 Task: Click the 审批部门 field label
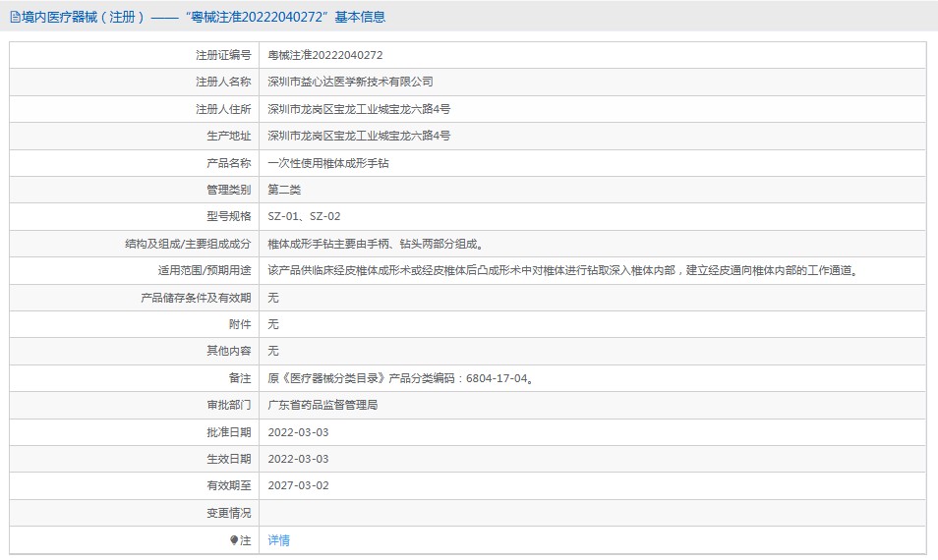pos(228,405)
